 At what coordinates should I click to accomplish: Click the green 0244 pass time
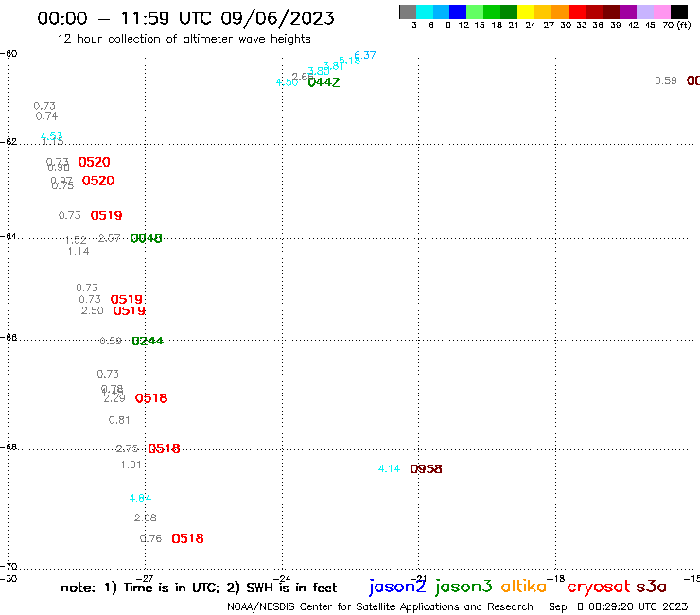(148, 342)
